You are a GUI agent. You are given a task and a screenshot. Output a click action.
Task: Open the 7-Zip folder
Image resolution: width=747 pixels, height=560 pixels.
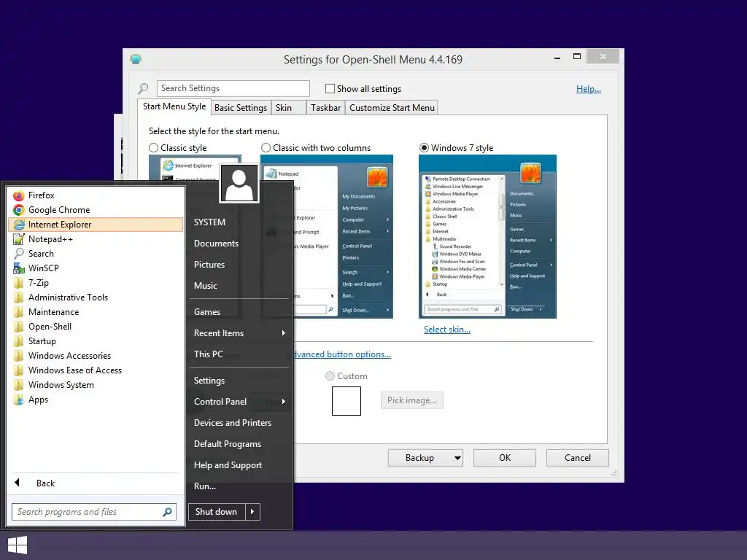click(x=96, y=283)
